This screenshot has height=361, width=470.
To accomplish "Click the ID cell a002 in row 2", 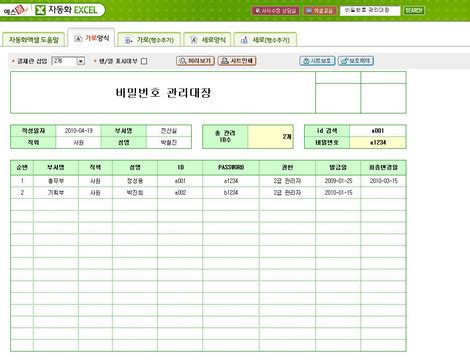I will [180, 192].
